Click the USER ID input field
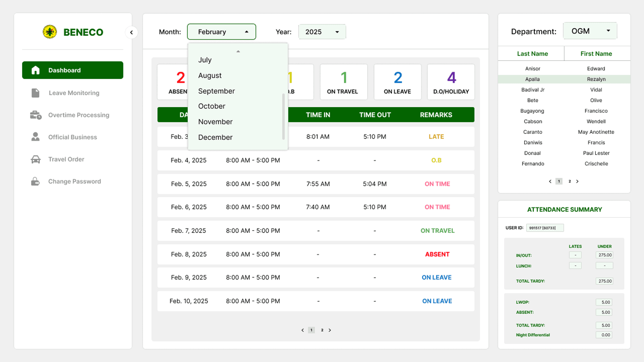This screenshot has width=644, height=362. tap(545, 228)
